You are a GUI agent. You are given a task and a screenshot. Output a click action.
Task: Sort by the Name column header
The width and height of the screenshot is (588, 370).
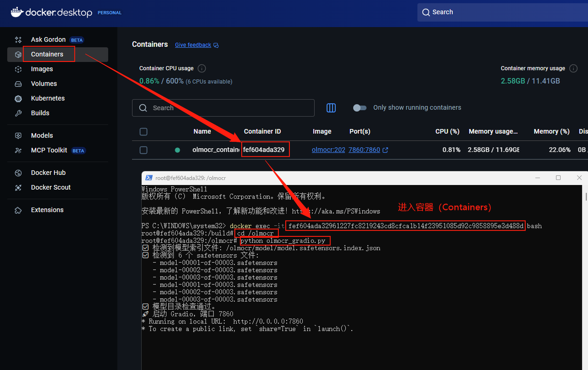tap(202, 131)
